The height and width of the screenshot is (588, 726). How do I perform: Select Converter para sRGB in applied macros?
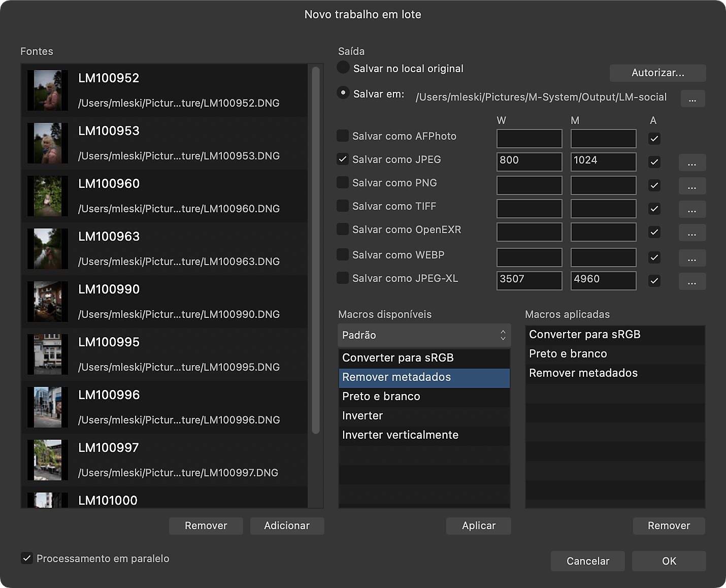615,335
